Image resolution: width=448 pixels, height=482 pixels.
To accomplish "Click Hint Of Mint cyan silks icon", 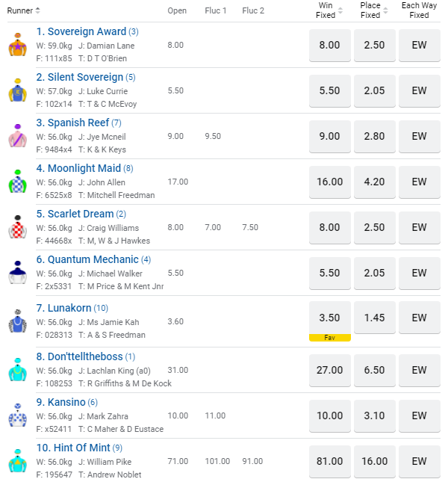I will click(17, 460).
